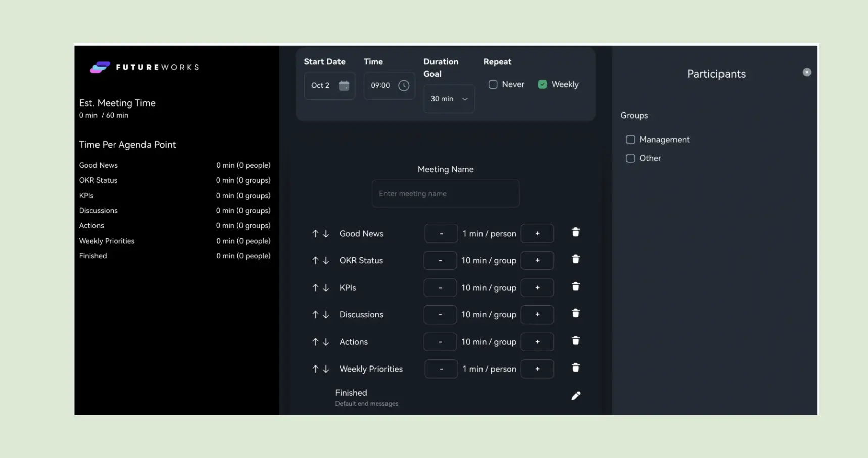The image size is (868, 458).
Task: Click the Groups section label
Action: [x=634, y=116]
